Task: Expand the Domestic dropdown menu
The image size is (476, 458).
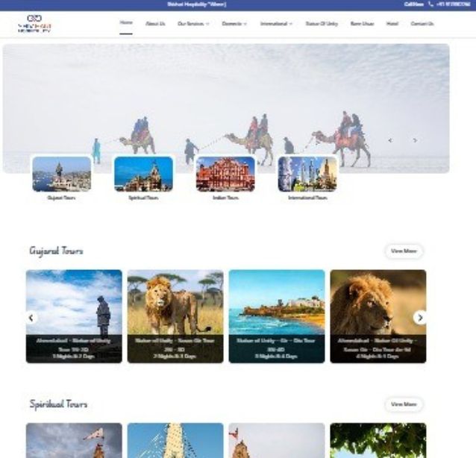Action: (x=234, y=24)
